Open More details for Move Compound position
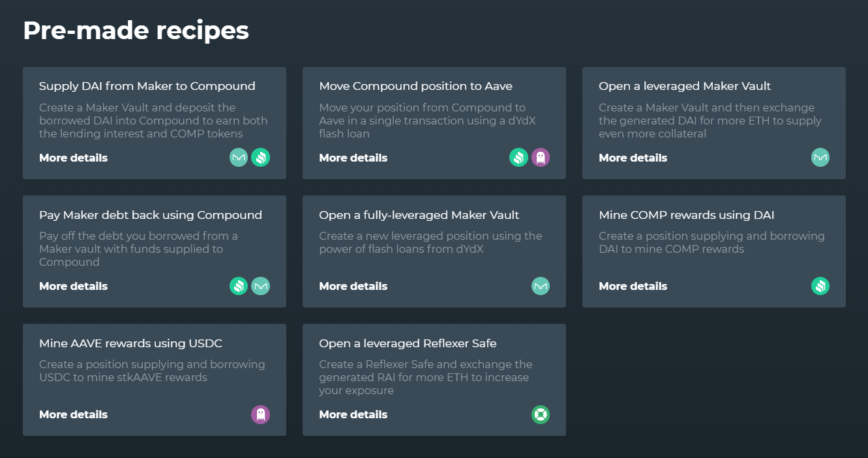868x458 pixels. [353, 158]
